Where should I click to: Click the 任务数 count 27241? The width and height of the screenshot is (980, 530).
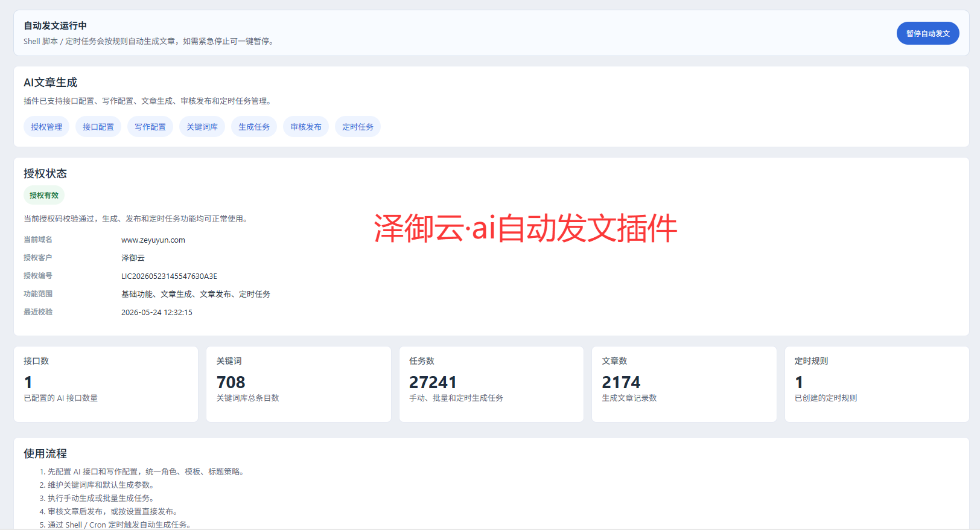click(x=433, y=383)
